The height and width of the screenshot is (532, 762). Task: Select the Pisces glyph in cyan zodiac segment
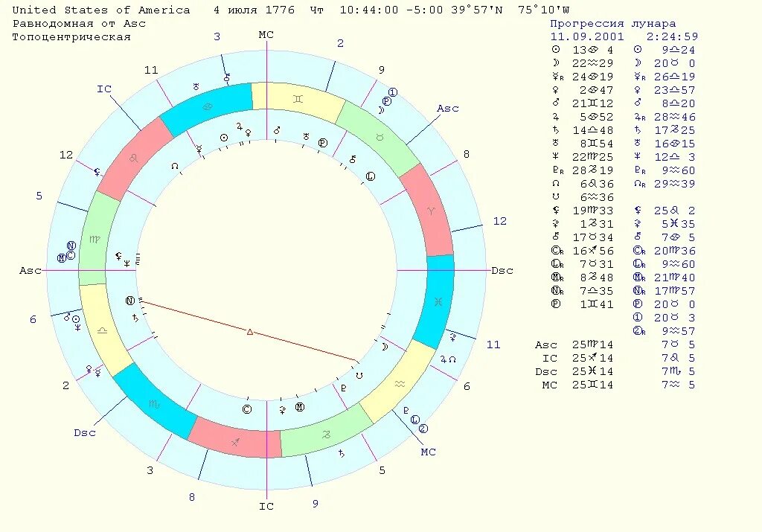438,301
